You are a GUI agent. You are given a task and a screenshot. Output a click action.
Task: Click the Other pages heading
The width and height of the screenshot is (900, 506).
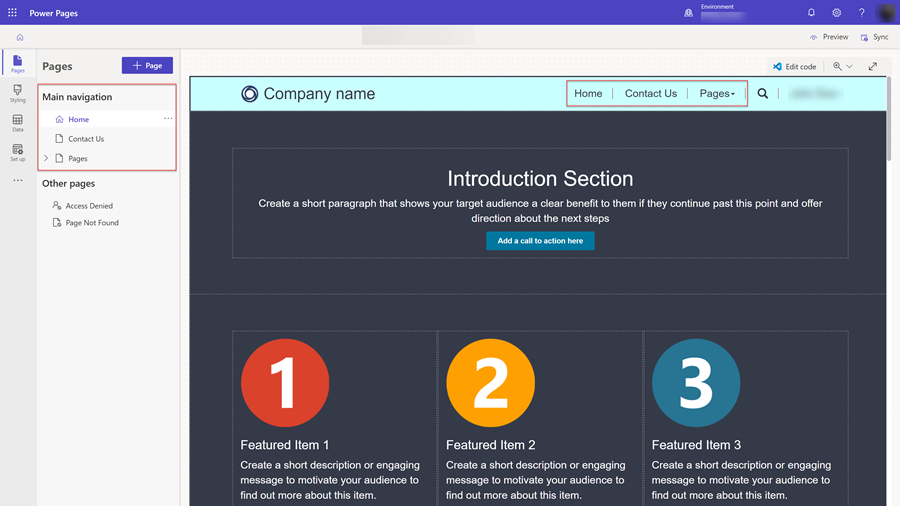(68, 184)
